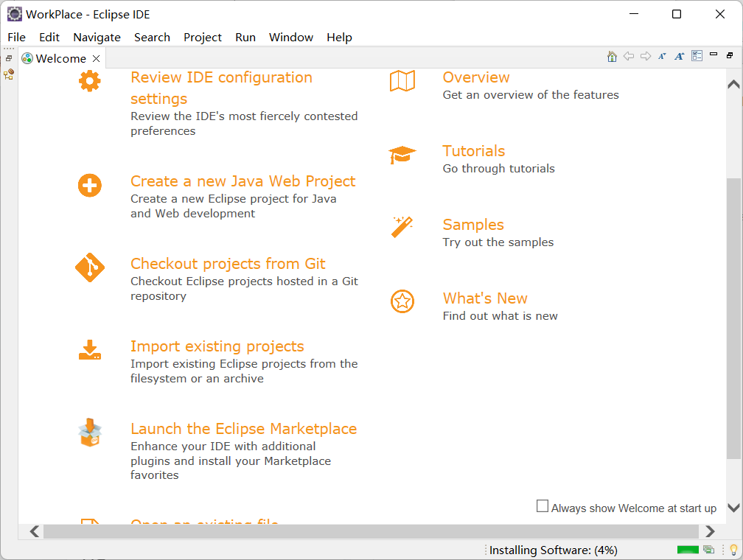Screen dimensions: 743x560
Task: Open the Project menu
Action: pyautogui.click(x=202, y=38)
